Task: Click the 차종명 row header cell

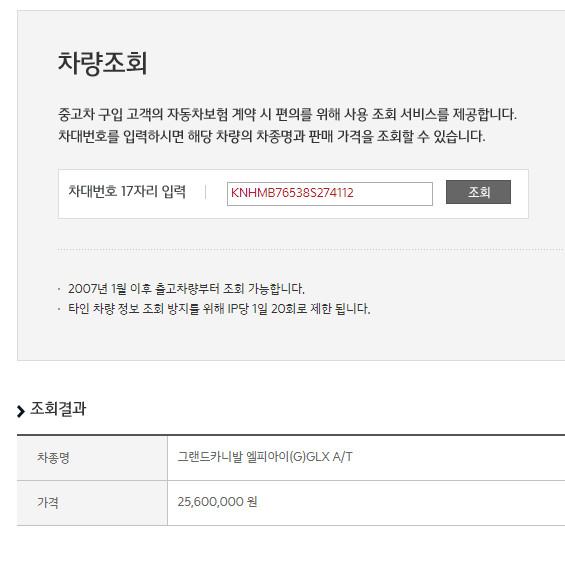Action: click(x=92, y=458)
